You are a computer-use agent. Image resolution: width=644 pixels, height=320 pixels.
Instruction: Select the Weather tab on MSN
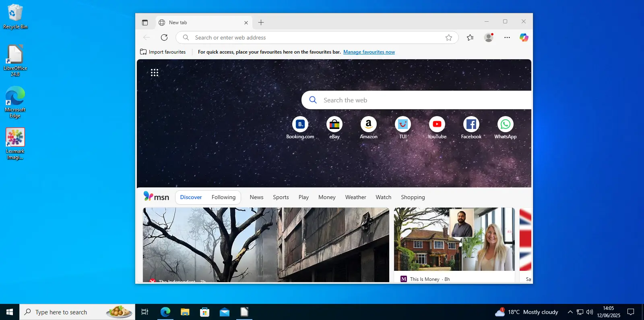(355, 197)
